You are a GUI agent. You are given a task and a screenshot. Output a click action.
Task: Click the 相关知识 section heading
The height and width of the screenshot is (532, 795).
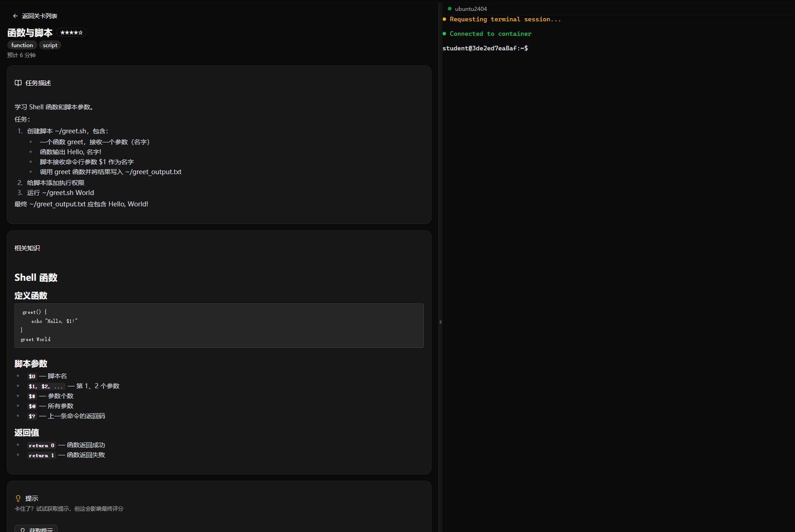(27, 248)
